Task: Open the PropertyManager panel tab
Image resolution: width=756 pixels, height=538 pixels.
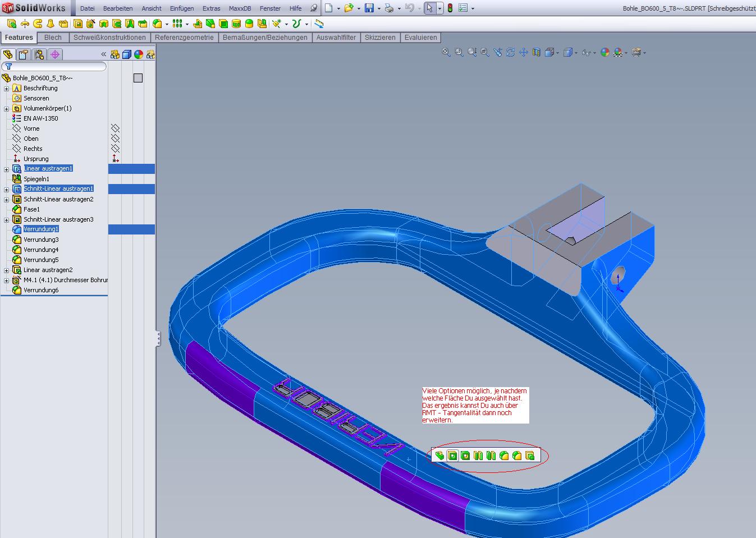Action: (x=23, y=54)
